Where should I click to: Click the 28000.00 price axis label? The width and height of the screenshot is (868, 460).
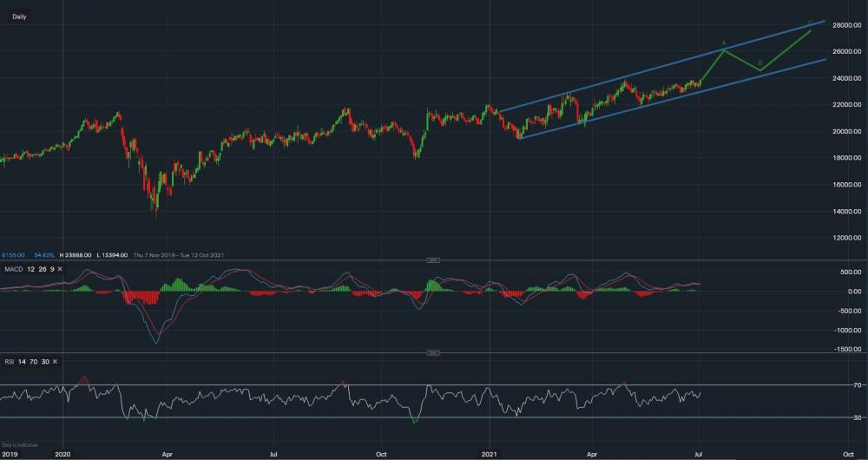(x=845, y=24)
